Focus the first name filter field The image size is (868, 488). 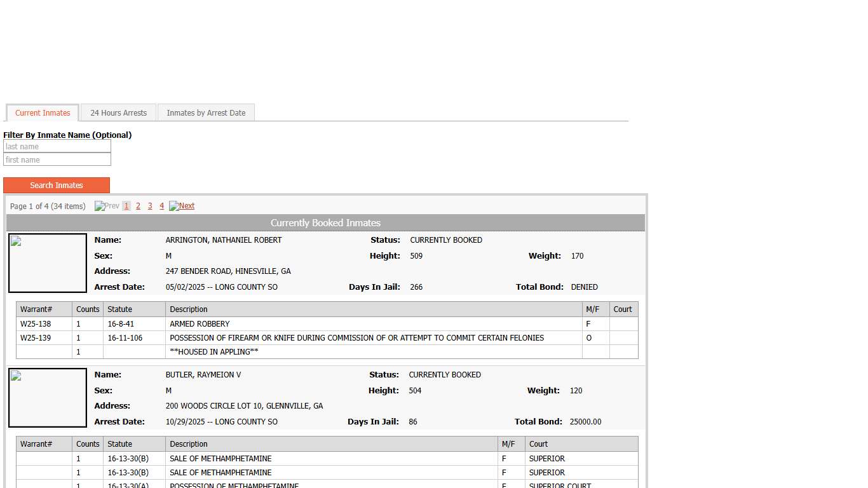57,160
